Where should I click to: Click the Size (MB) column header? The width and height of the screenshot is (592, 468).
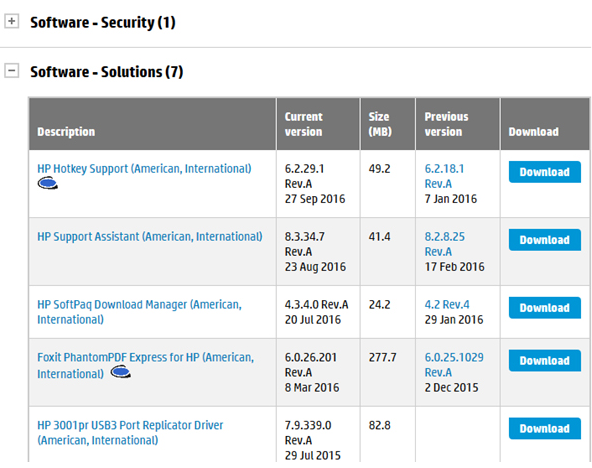tap(388, 124)
